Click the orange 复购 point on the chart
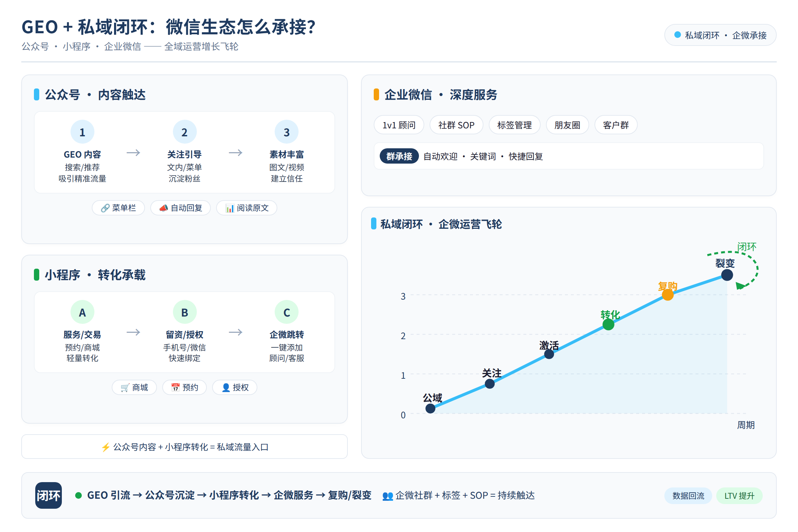The height and width of the screenshot is (532, 798). pyautogui.click(x=668, y=295)
